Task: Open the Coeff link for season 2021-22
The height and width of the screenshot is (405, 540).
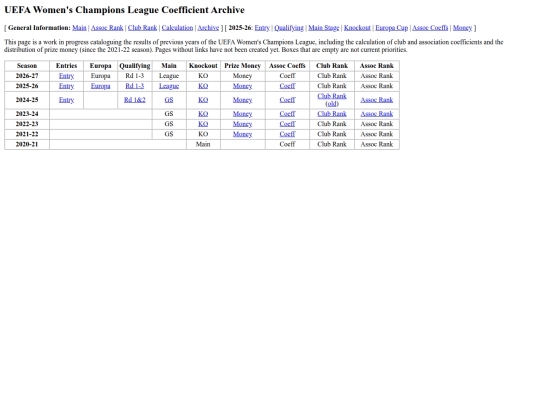Action: (287, 134)
